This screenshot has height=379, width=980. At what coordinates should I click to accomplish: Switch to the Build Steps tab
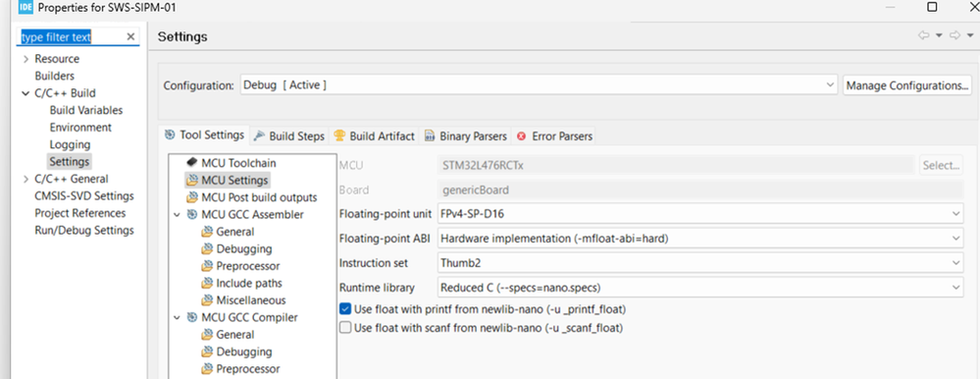click(x=288, y=135)
